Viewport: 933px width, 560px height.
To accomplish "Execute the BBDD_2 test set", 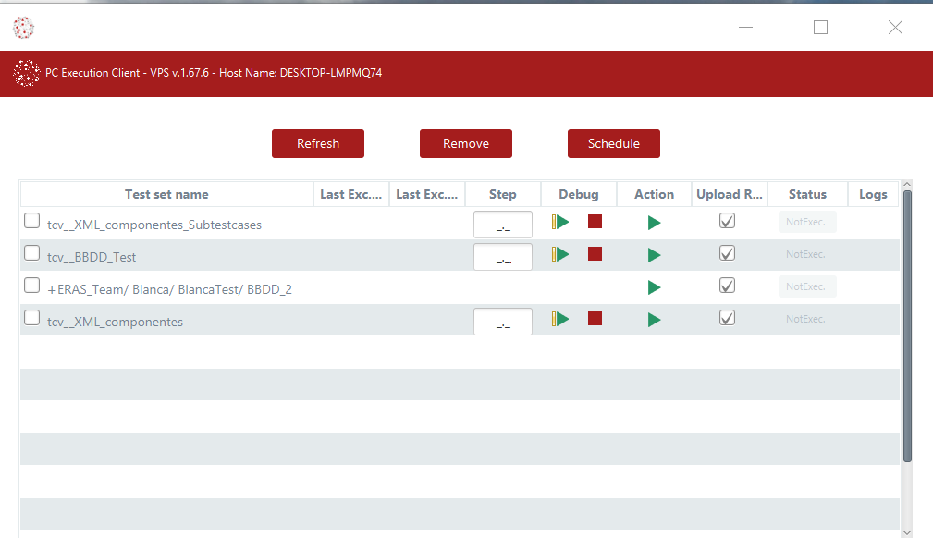I will [655, 287].
